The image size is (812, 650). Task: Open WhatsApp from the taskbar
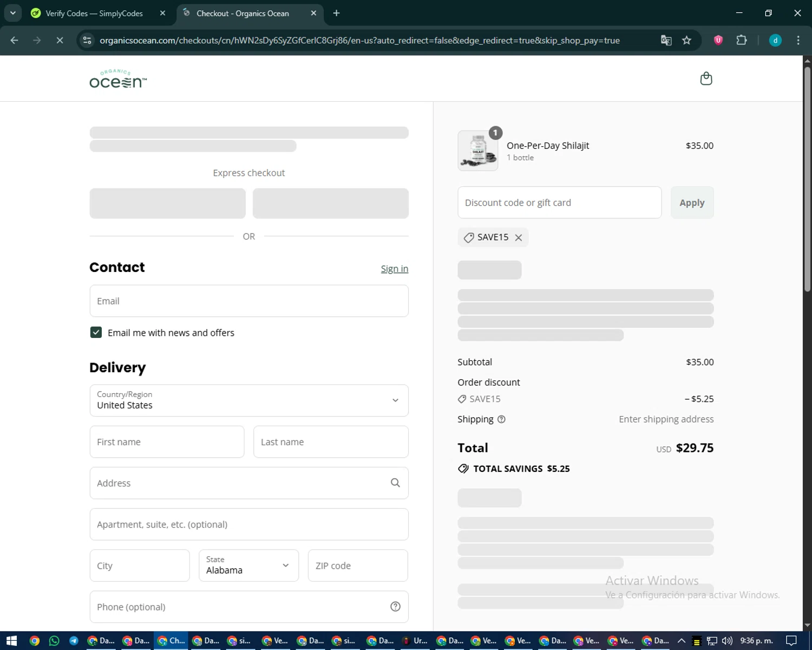tap(54, 641)
